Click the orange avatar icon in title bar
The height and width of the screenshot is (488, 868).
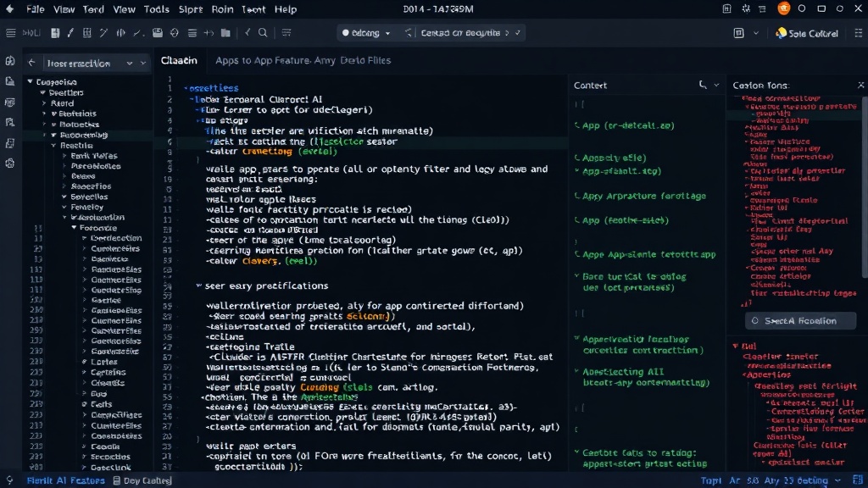pos(784,8)
